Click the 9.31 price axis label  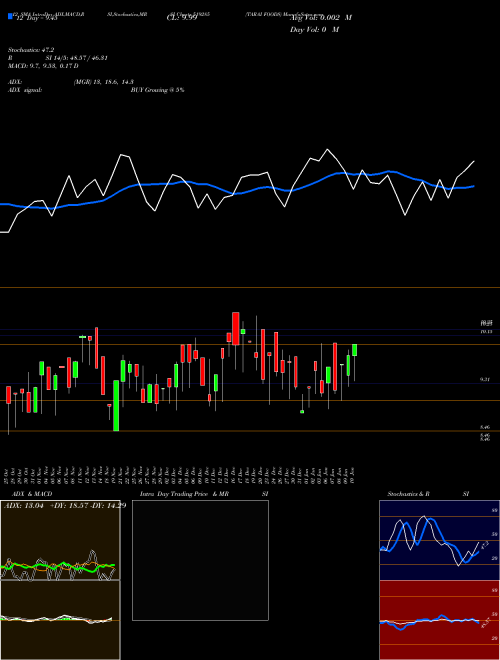[485, 380]
